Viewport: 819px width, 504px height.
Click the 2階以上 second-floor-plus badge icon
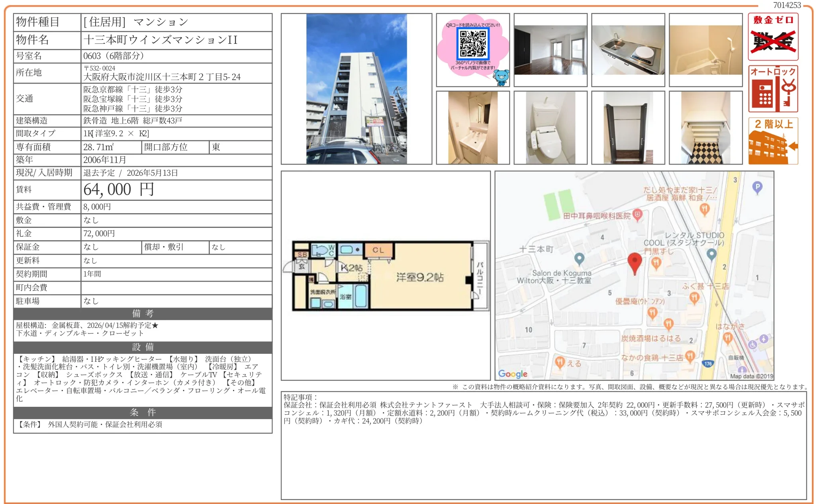(x=773, y=141)
